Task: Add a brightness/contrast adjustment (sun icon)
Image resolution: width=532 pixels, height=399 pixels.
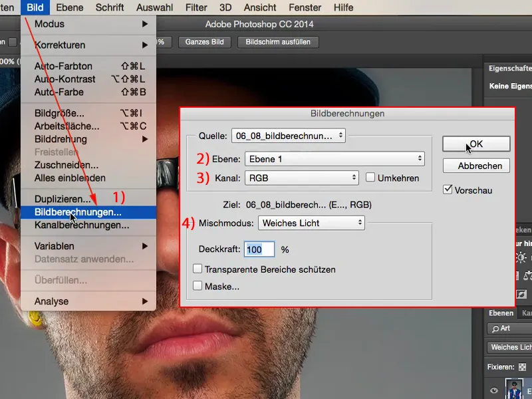Action: click(x=521, y=257)
